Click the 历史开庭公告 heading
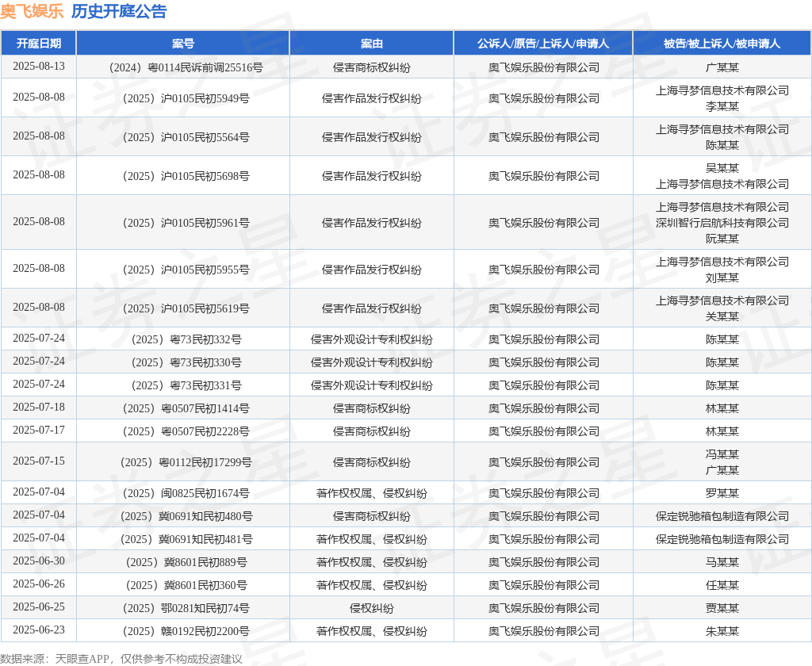The height and width of the screenshot is (666, 812). (x=119, y=11)
